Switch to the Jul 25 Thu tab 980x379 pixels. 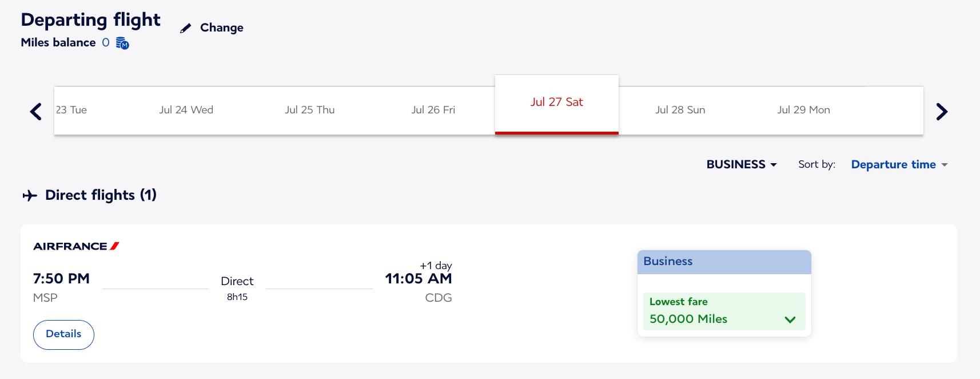pyautogui.click(x=310, y=110)
